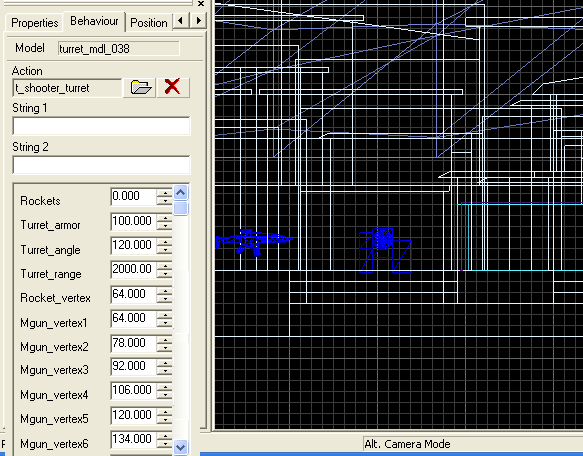Adjust Mgun_vertex2 using its spinner arrows
Viewport: 583px width, 456px height.
coord(165,343)
